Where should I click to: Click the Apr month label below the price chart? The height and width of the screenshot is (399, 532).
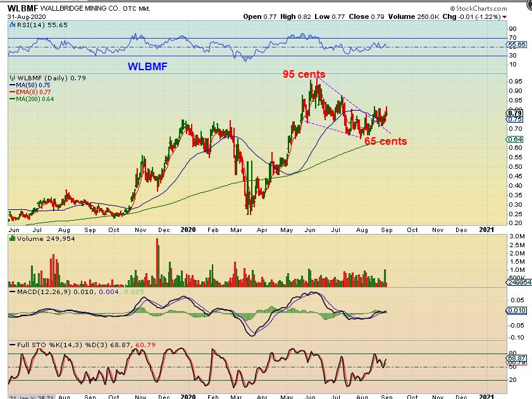point(262,230)
